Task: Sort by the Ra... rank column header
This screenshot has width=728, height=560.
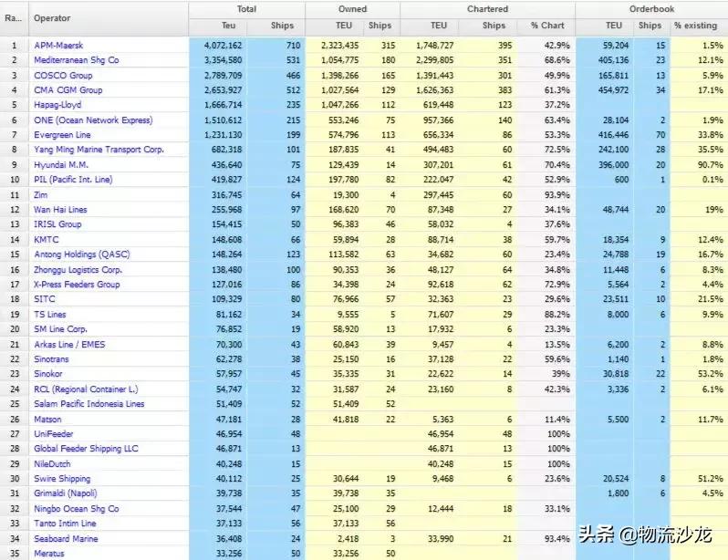Action: [14, 18]
